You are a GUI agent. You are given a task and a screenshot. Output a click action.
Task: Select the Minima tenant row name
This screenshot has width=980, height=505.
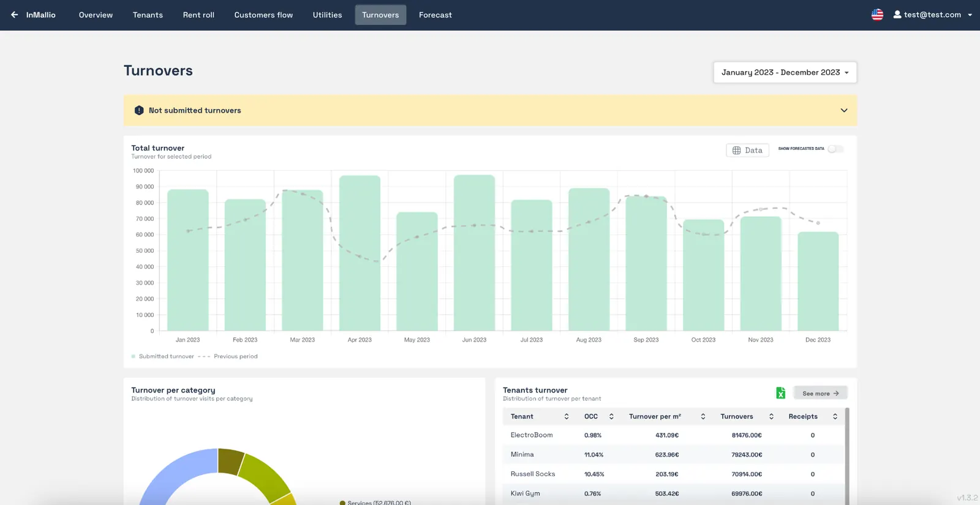click(x=522, y=455)
